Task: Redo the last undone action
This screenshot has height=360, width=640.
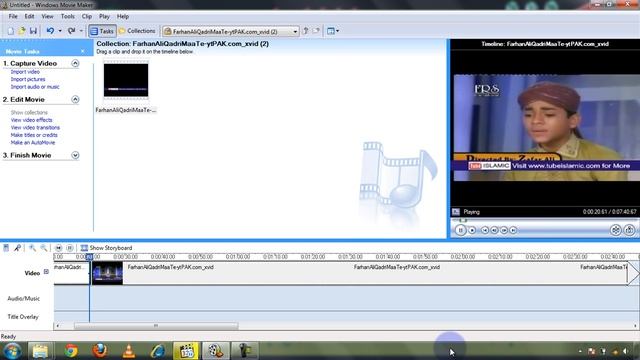Action: pyautogui.click(x=71, y=31)
